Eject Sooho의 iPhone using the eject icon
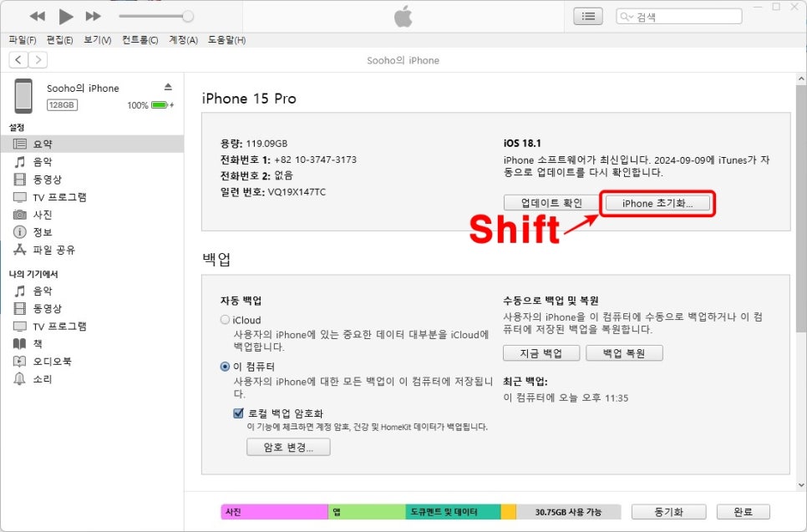 click(168, 88)
